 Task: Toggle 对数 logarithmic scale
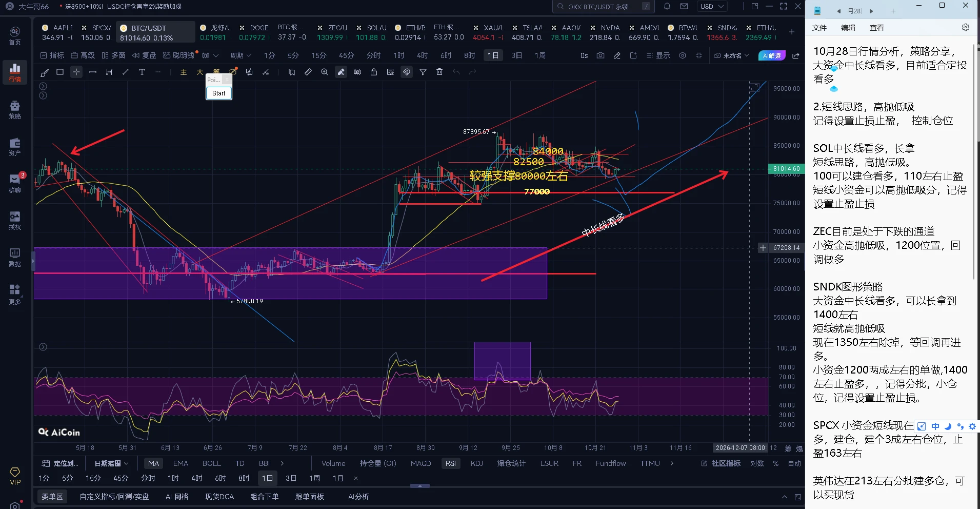757,463
